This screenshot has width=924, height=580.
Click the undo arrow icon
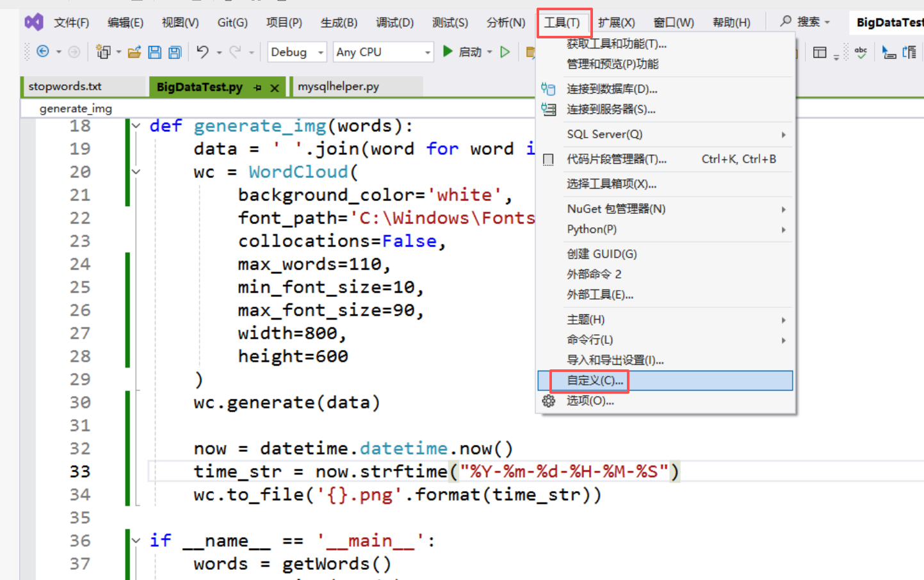(x=202, y=51)
